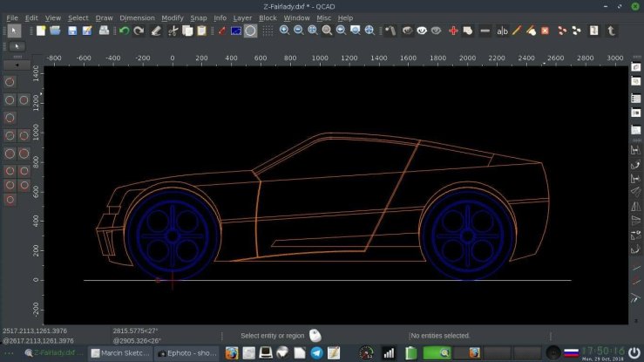644x362 pixels.
Task: Open the Layer menu
Action: tap(242, 17)
